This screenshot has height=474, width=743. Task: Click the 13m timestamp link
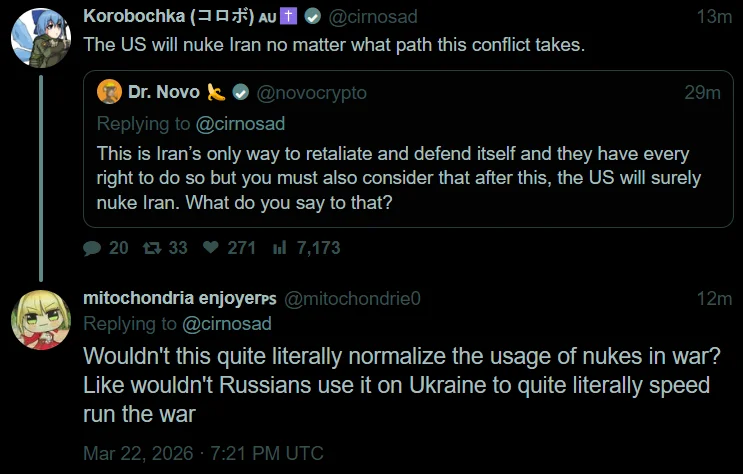coord(713,17)
